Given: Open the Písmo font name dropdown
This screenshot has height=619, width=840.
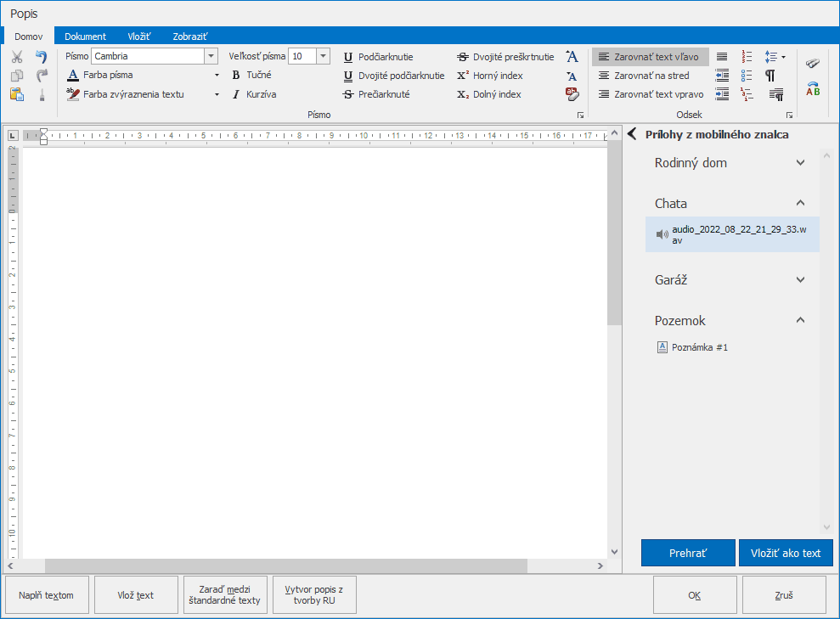Looking at the screenshot, I should (x=211, y=57).
